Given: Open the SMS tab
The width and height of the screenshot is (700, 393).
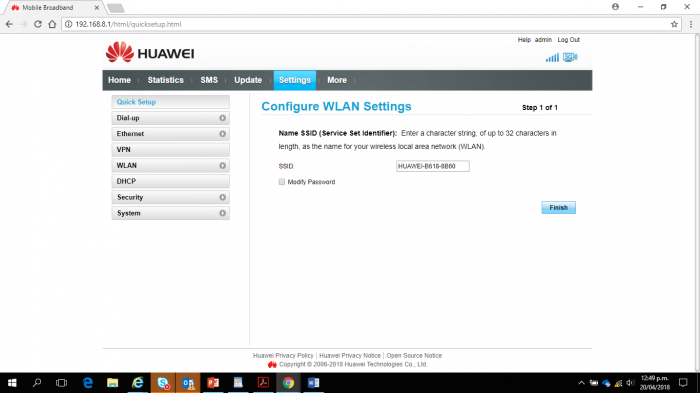Looking at the screenshot, I should 209,80.
